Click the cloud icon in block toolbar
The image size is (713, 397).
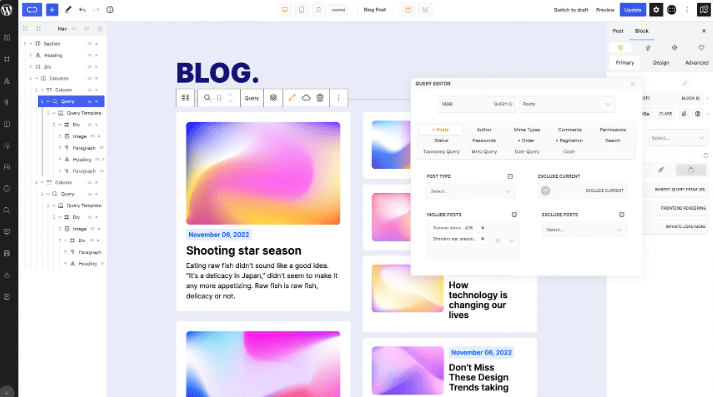306,98
